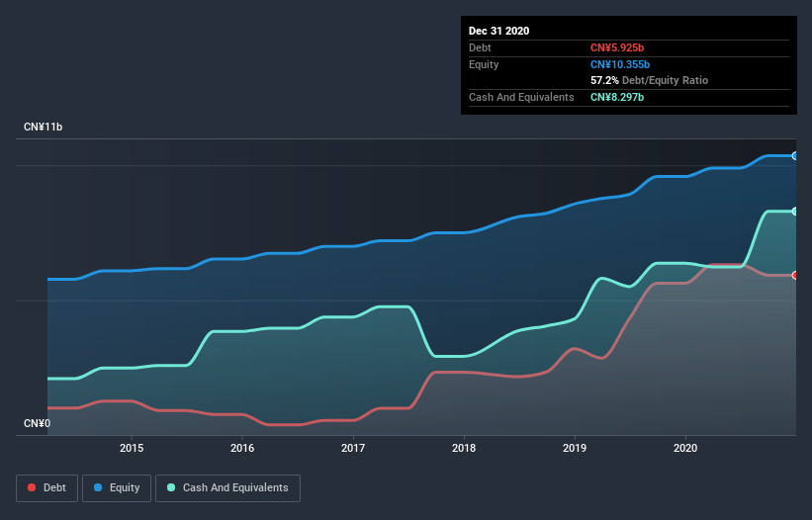Click Cash And Equivalents label in tooltip

click(x=521, y=97)
